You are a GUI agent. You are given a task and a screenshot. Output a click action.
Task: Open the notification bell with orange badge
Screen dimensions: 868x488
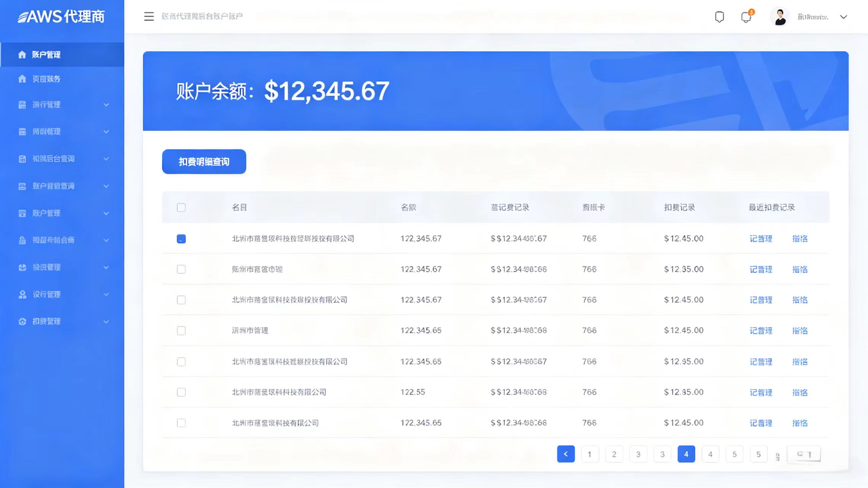[x=747, y=17]
